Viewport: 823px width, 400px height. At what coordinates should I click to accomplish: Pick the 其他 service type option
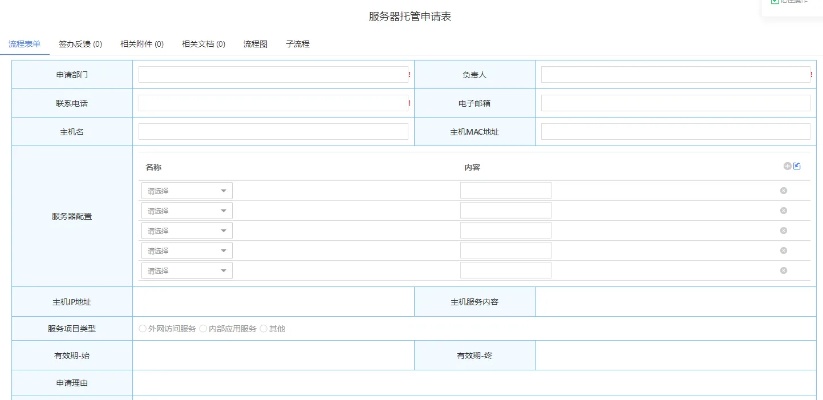pyautogui.click(x=264, y=329)
